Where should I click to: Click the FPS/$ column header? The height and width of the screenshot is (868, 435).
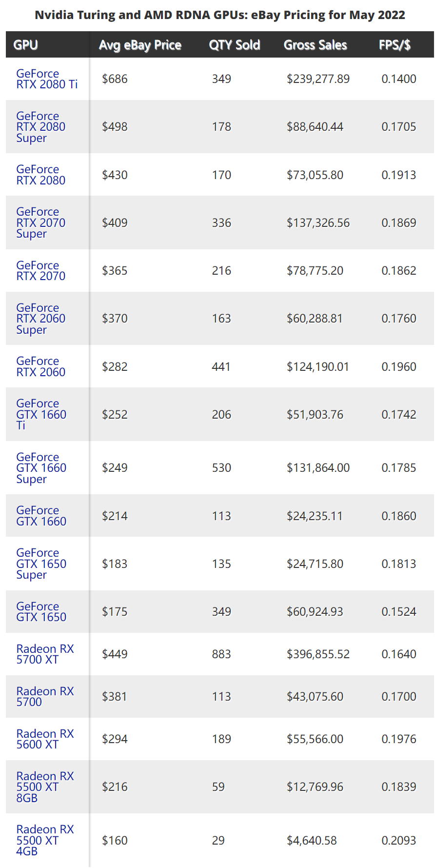click(395, 45)
